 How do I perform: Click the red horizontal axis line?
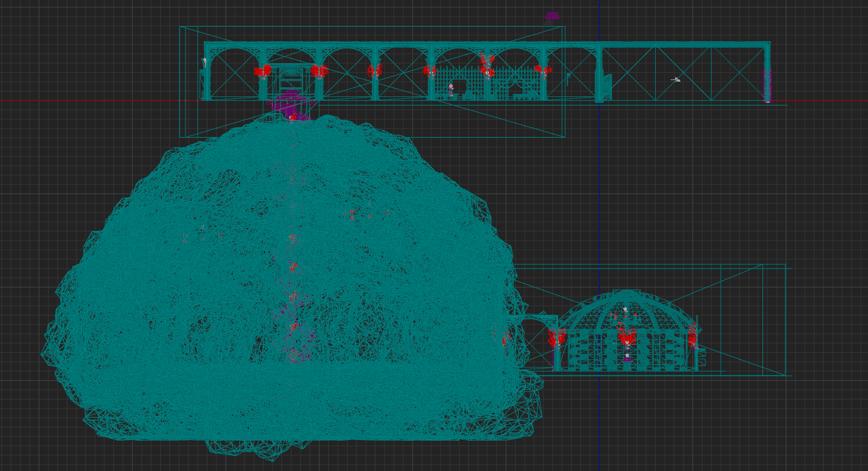[91, 101]
